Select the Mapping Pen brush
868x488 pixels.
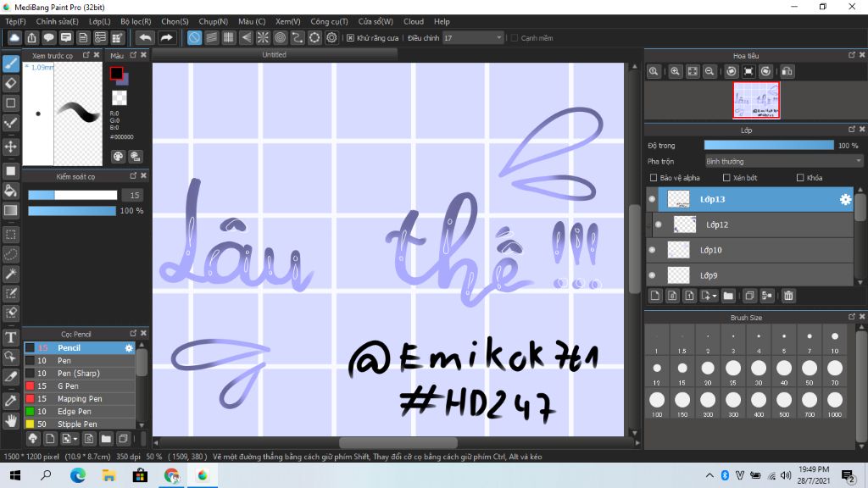[x=79, y=399]
